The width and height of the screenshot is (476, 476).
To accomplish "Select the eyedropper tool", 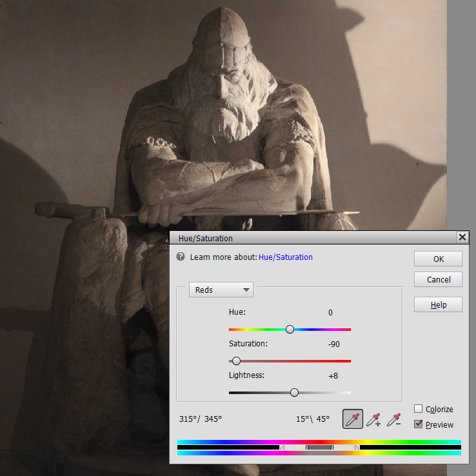I will tap(352, 419).
